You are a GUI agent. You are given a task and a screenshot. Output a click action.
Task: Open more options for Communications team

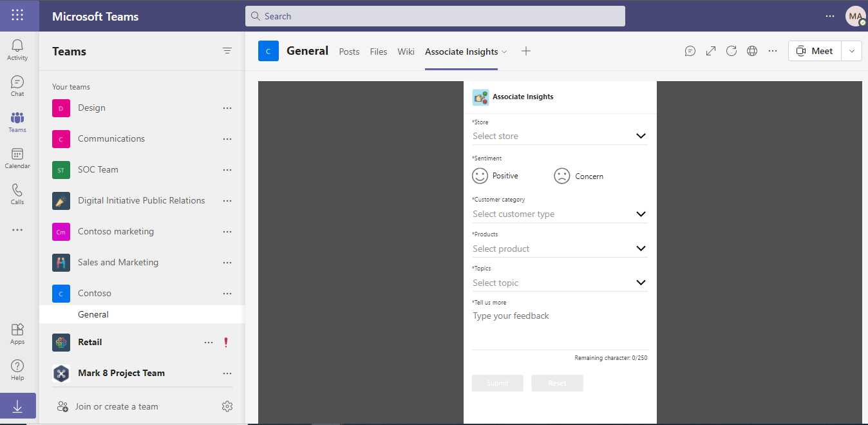[227, 139]
